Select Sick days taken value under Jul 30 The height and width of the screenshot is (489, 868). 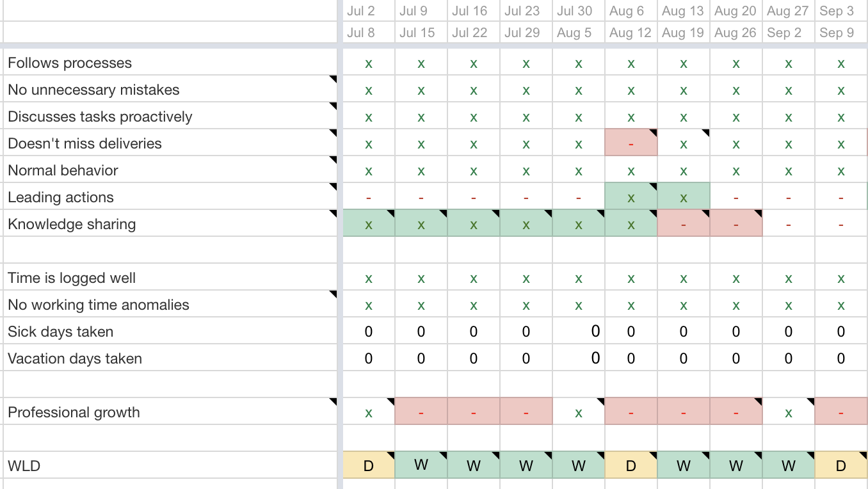tap(579, 332)
